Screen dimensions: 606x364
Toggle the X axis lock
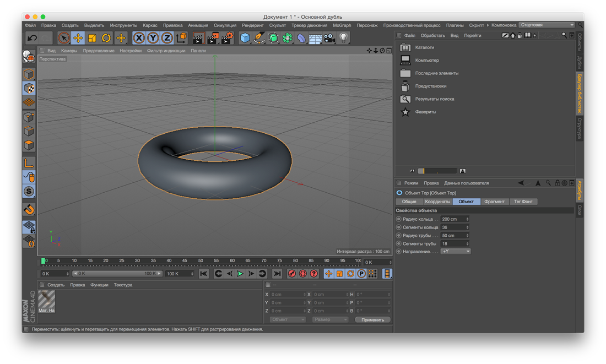(x=139, y=38)
